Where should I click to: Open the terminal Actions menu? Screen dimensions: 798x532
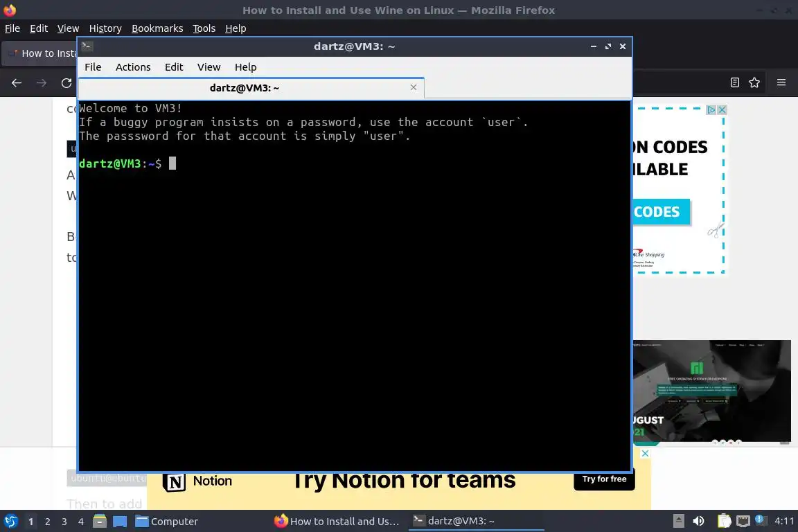pos(133,67)
